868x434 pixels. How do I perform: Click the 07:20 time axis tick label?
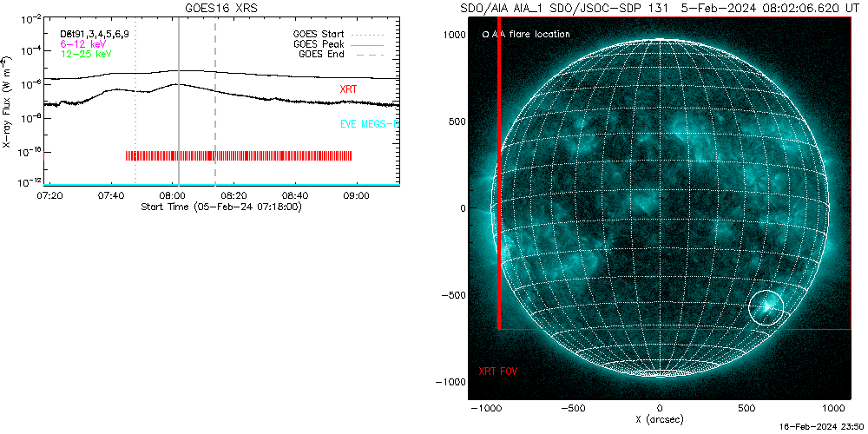(50, 196)
